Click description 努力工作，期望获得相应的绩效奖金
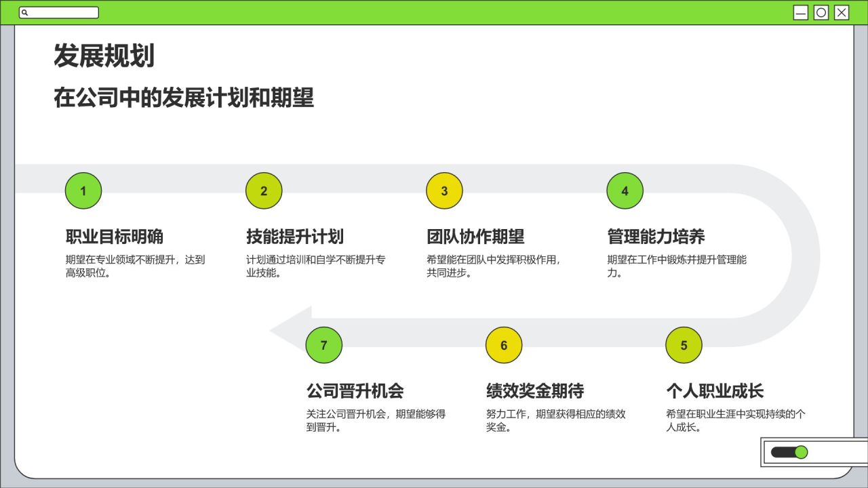The image size is (868, 488). click(555, 420)
